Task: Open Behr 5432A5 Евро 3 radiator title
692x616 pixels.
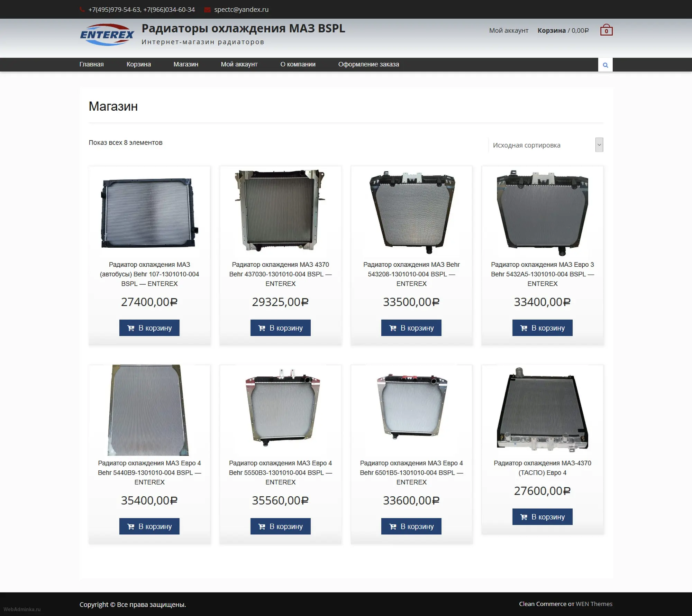Action: tap(542, 274)
